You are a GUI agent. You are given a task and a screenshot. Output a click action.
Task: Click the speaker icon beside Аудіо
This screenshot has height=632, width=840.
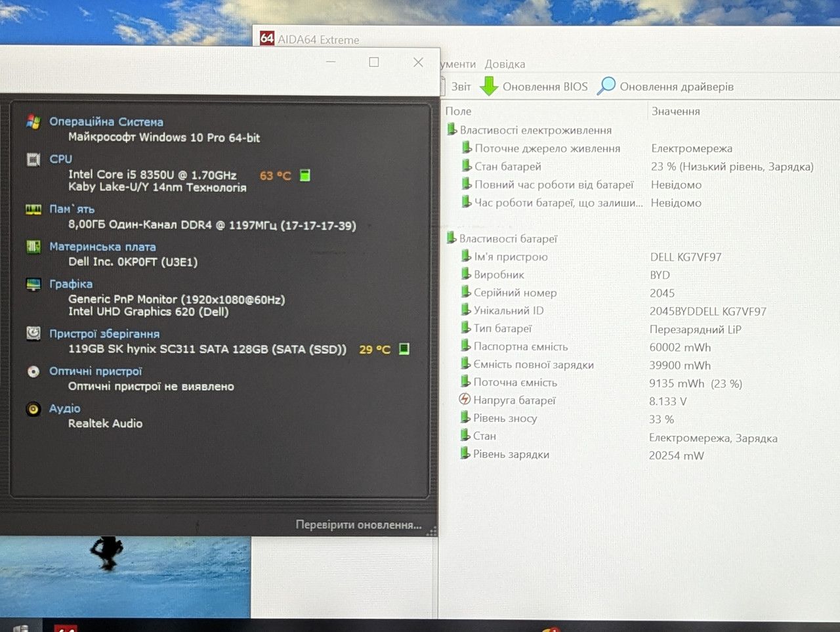click(33, 409)
